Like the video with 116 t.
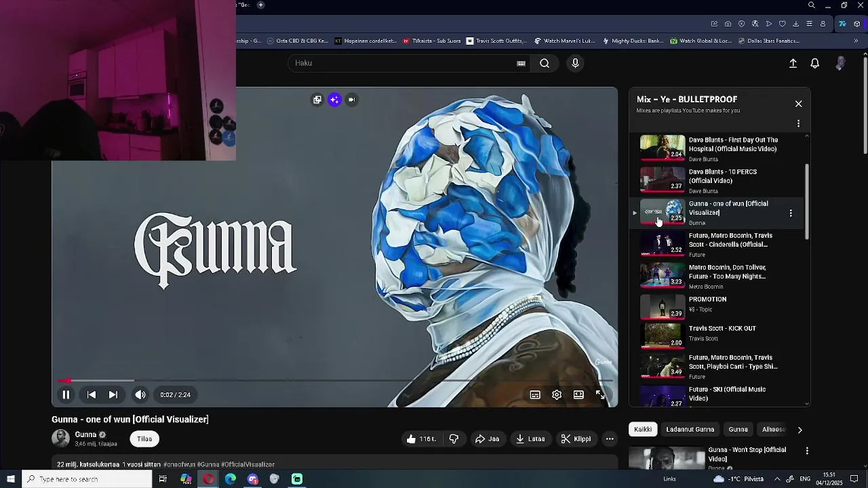Image resolution: width=868 pixels, height=488 pixels. point(421,439)
